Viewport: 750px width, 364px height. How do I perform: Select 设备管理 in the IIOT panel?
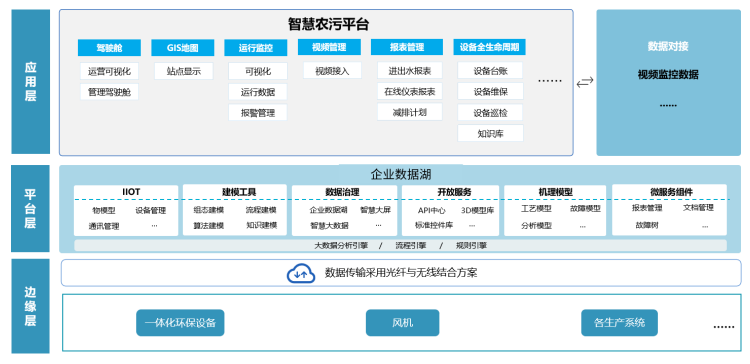[x=150, y=210]
